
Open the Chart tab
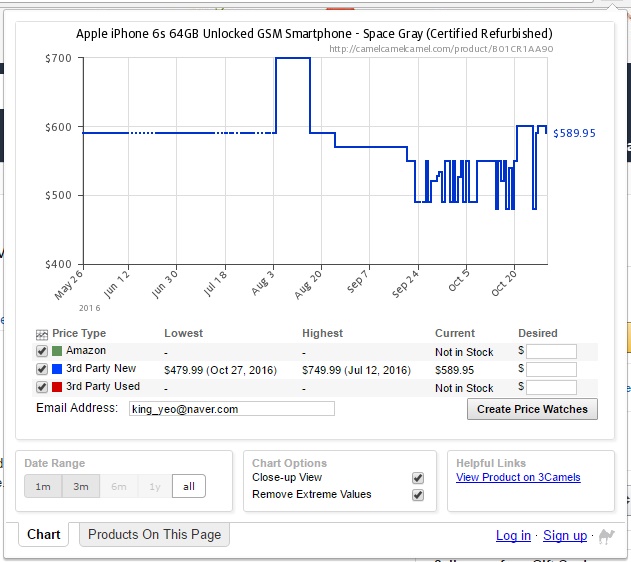44,535
